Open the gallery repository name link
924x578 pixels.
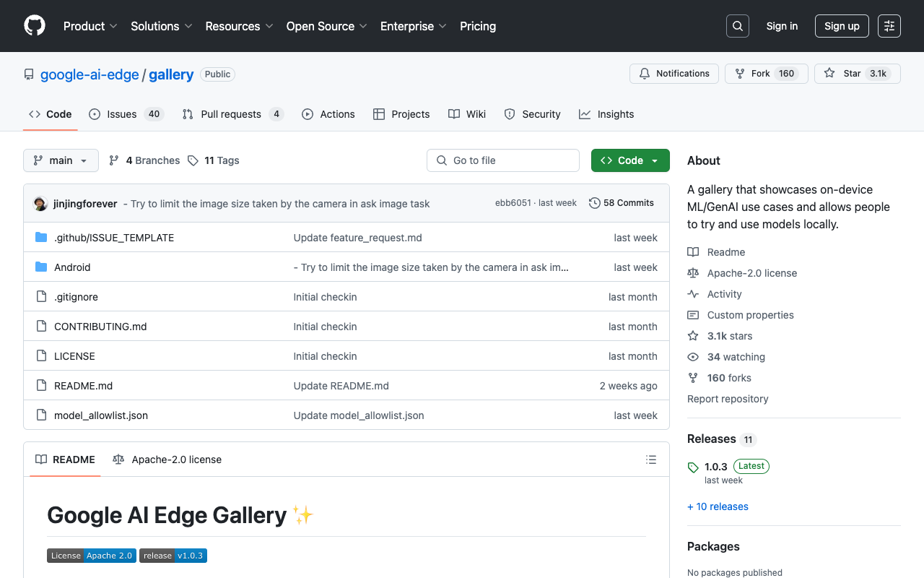pos(171,74)
